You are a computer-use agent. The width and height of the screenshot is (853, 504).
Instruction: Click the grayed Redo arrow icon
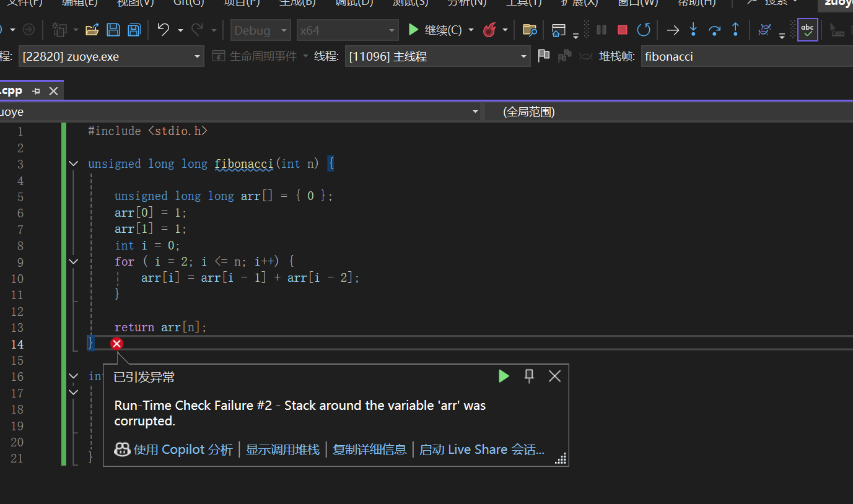tap(197, 30)
